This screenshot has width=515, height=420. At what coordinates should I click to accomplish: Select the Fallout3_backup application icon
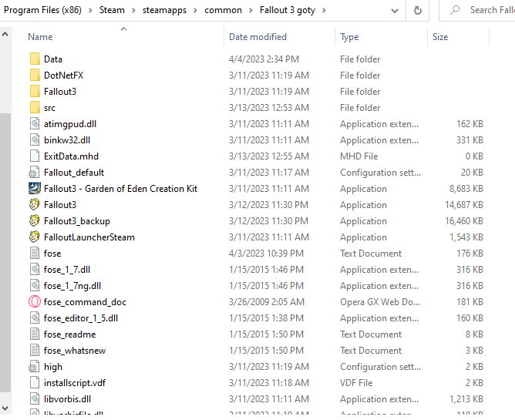pyautogui.click(x=35, y=220)
